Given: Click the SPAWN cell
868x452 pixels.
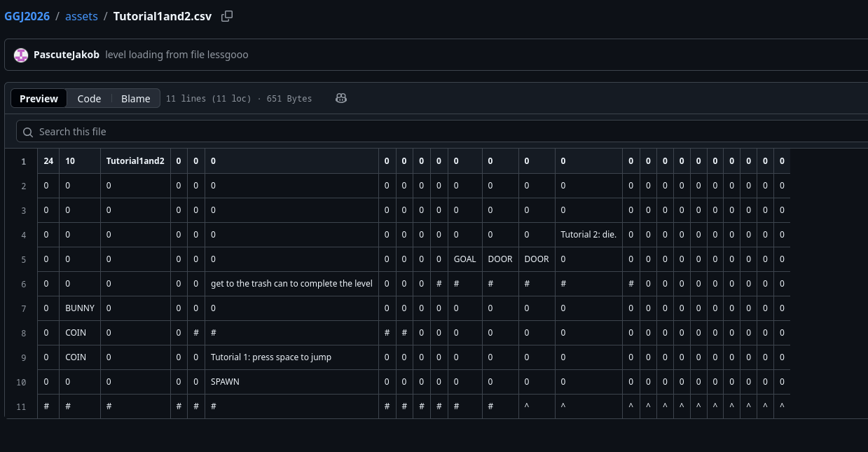Looking at the screenshot, I should coord(291,382).
